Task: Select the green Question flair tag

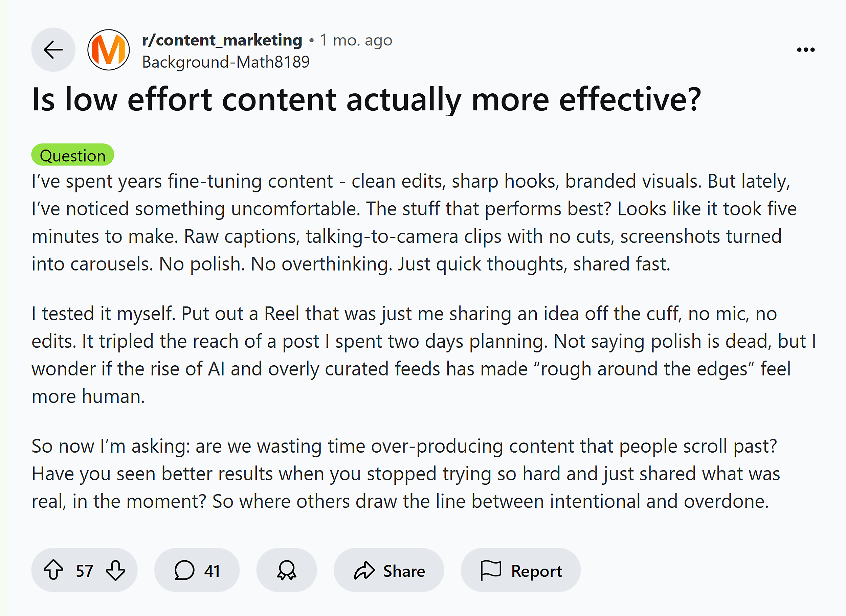Action: coord(73,155)
